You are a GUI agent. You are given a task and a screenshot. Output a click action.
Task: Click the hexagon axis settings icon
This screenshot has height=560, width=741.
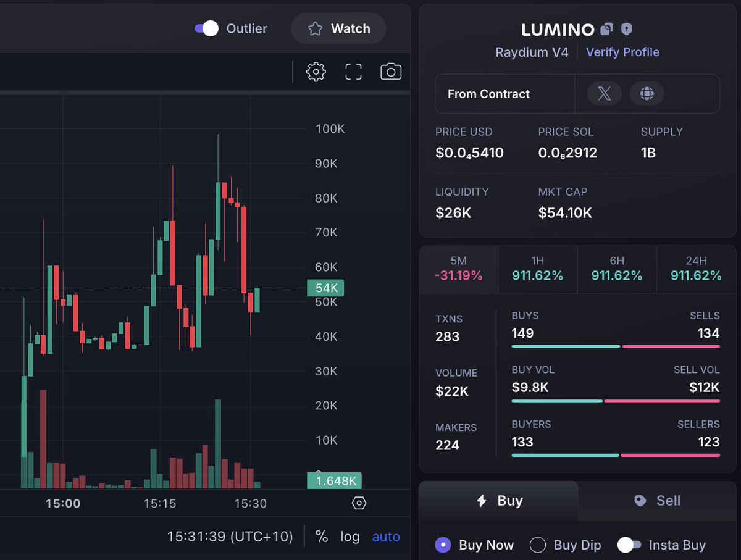coord(359,503)
